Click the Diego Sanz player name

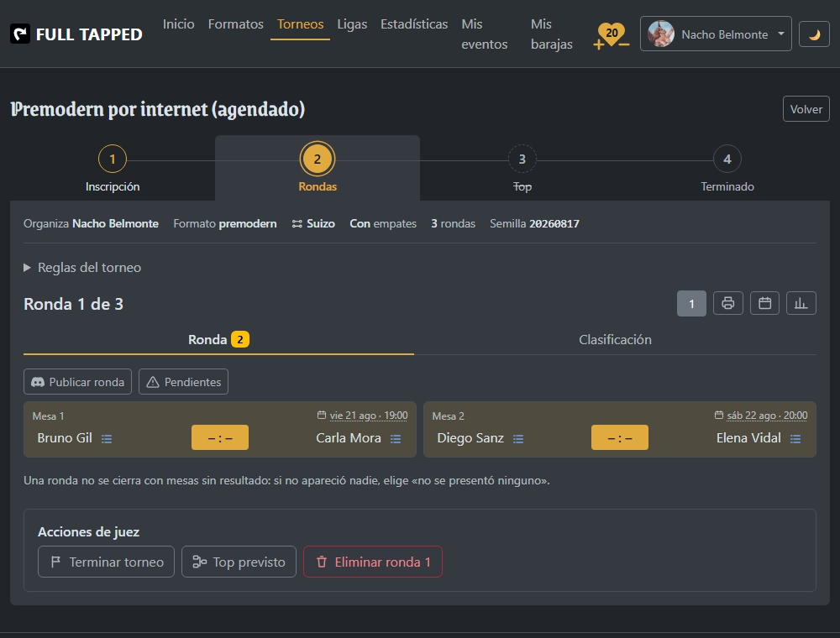click(x=470, y=438)
